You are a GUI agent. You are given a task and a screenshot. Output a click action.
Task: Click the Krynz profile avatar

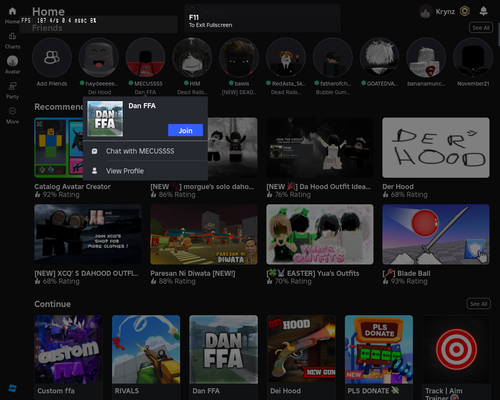pos(425,12)
